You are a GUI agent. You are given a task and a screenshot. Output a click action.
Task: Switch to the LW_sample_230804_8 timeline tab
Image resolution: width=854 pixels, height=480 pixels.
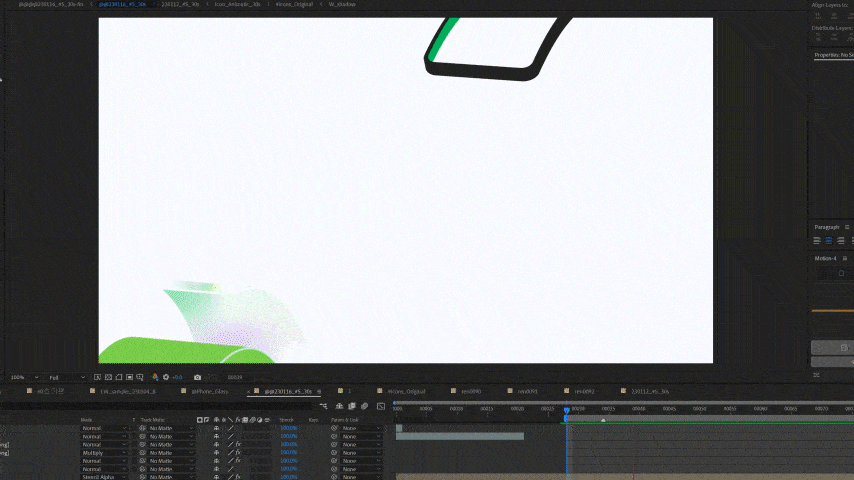pyautogui.click(x=128, y=391)
